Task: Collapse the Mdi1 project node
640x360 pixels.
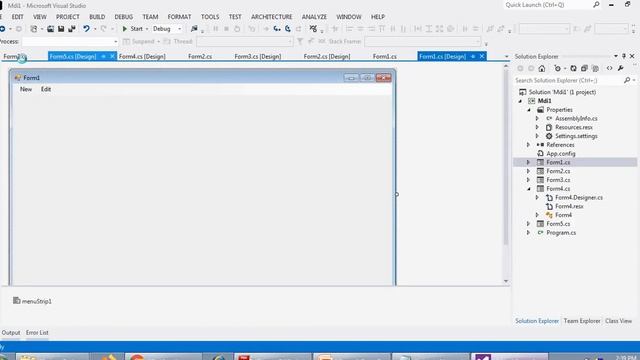Action: (520, 101)
